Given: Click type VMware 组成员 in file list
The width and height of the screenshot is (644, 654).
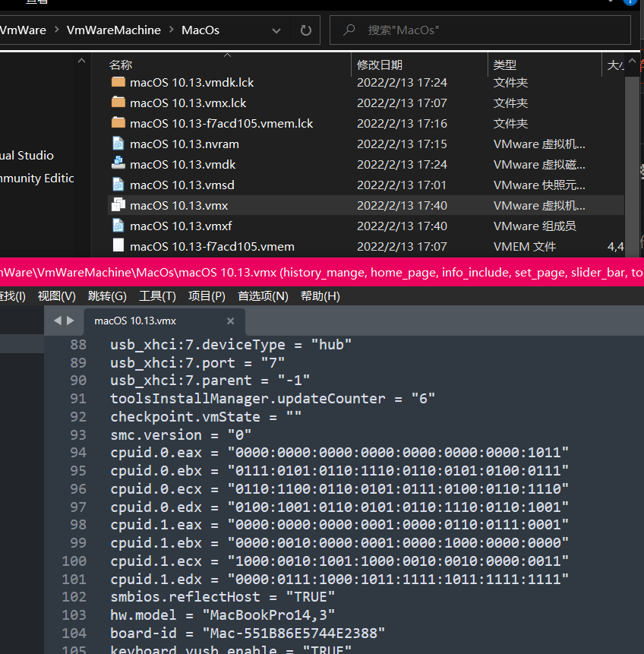Looking at the screenshot, I should (535, 226).
